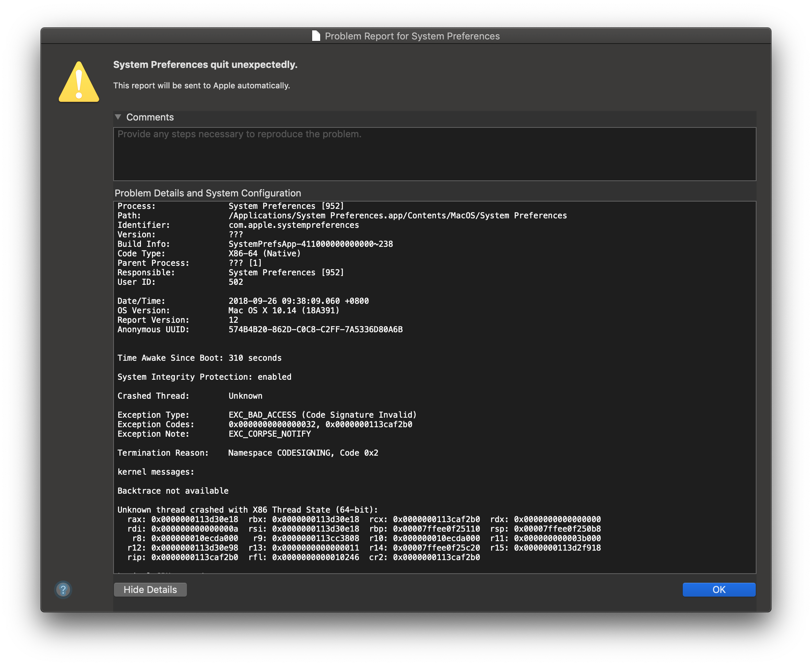The height and width of the screenshot is (666, 812).
Task: Click 'Backtrace not available' text
Action: (x=173, y=491)
